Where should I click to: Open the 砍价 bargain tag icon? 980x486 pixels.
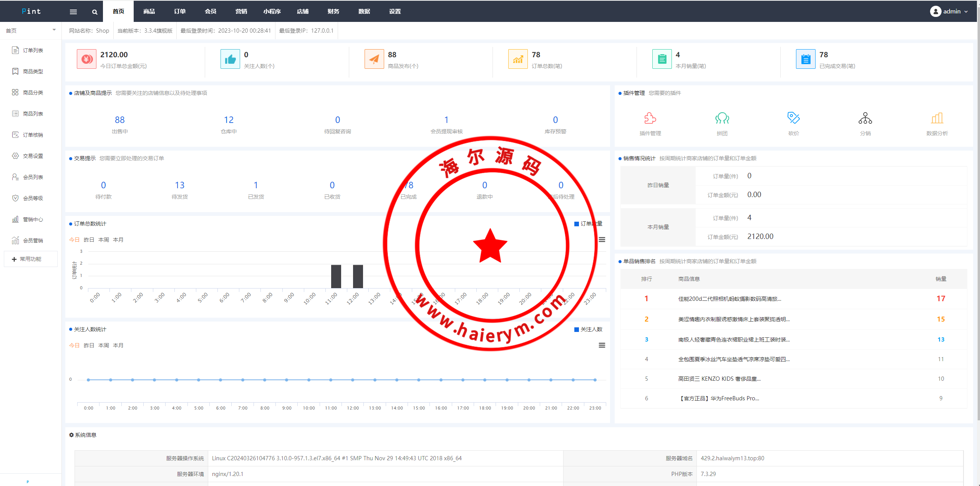pyautogui.click(x=793, y=118)
